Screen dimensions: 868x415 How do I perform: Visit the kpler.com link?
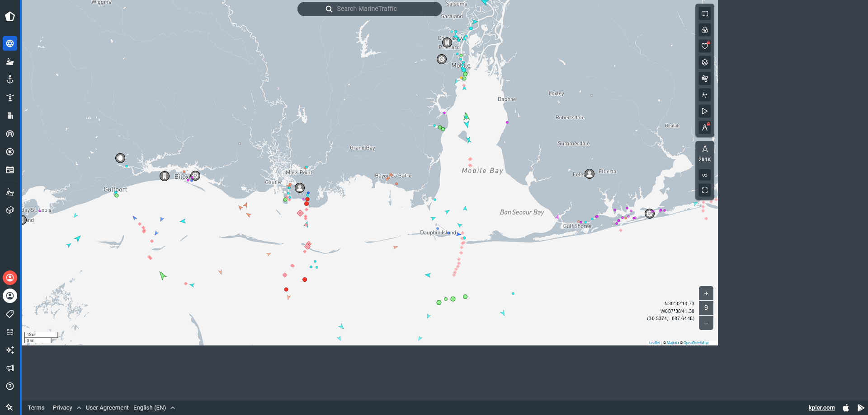[x=821, y=407]
